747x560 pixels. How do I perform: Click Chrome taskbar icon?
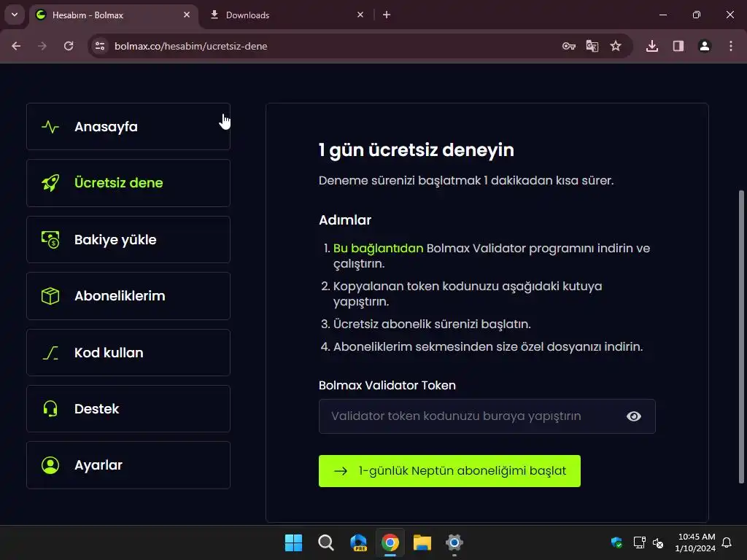tap(390, 542)
